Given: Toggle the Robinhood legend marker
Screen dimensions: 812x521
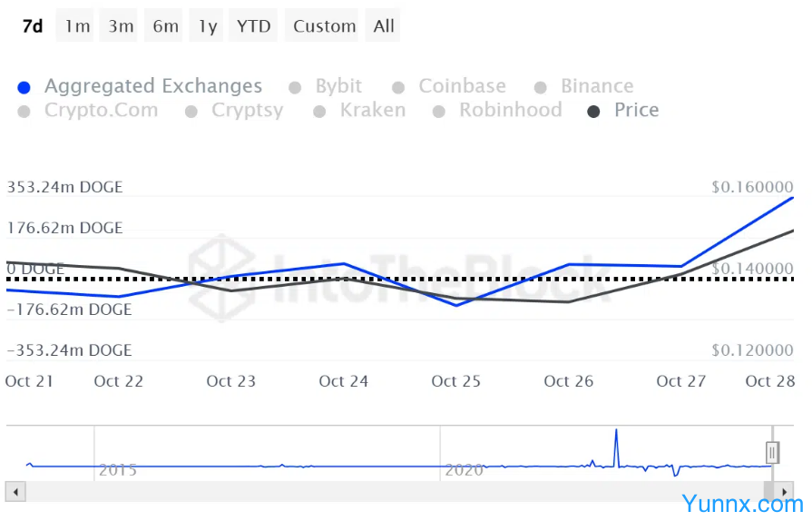Looking at the screenshot, I should pos(439,112).
